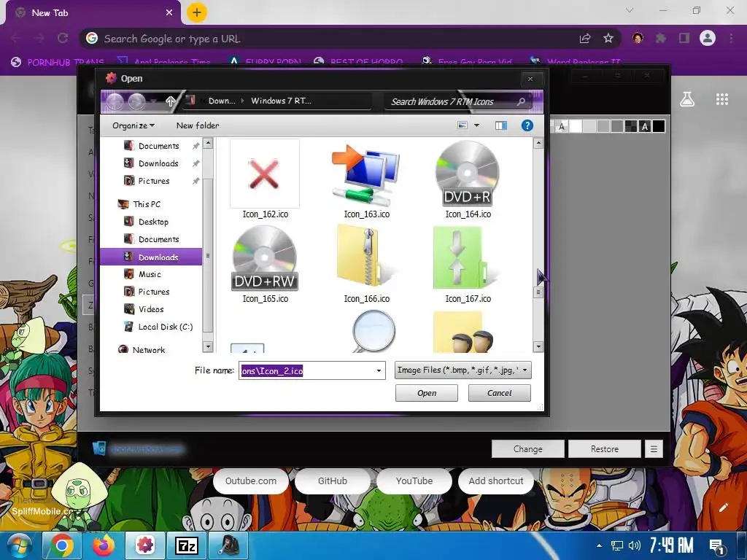The width and height of the screenshot is (747, 560).
Task: Click Change in background window
Action: click(528, 449)
